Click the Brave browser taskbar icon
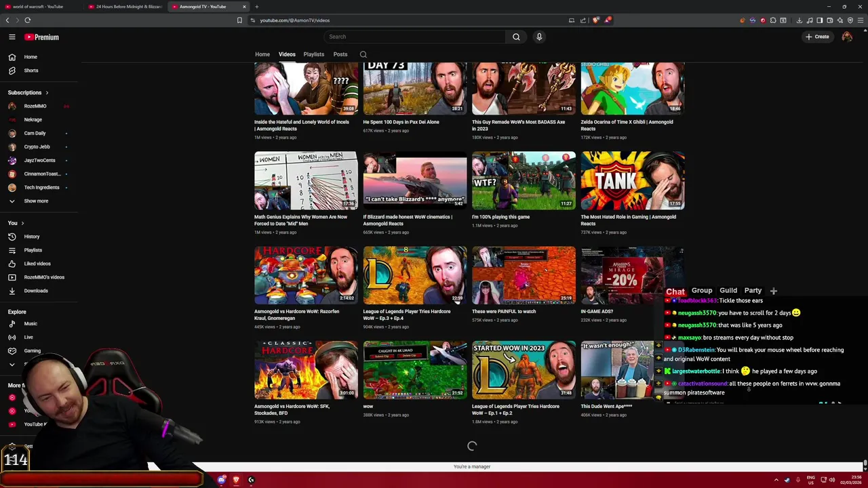The width and height of the screenshot is (868, 488). (x=235, y=480)
